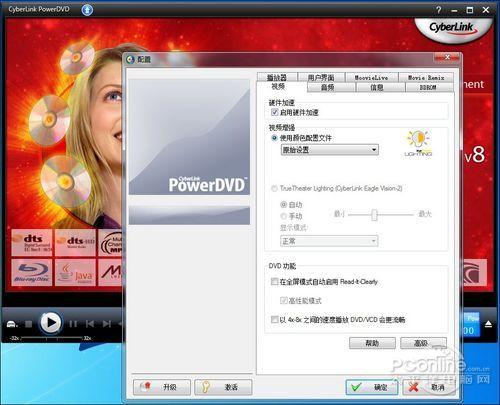This screenshot has height=405, width=500.
Task: Click the Pause button in player controls
Action: 73,324
